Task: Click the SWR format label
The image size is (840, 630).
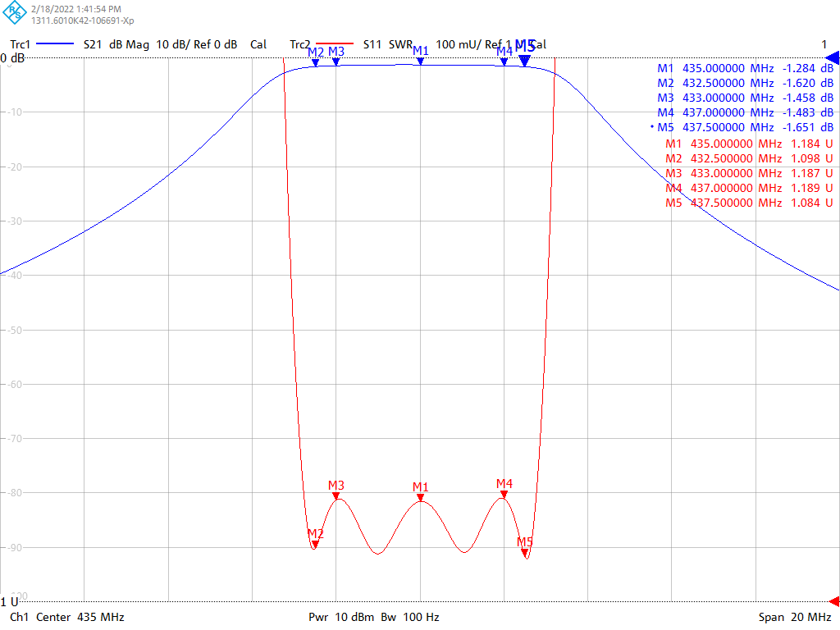Action: point(400,44)
